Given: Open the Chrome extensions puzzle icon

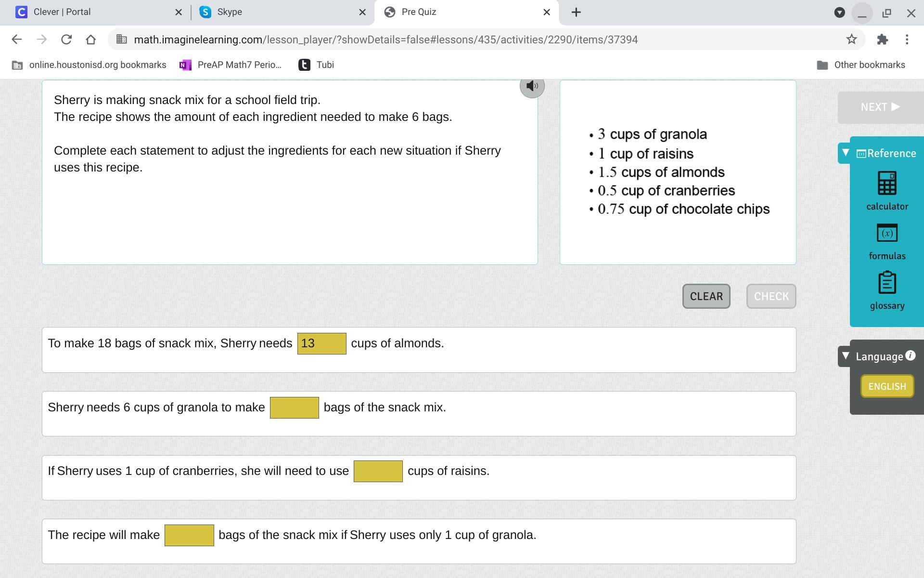Looking at the screenshot, I should (882, 39).
